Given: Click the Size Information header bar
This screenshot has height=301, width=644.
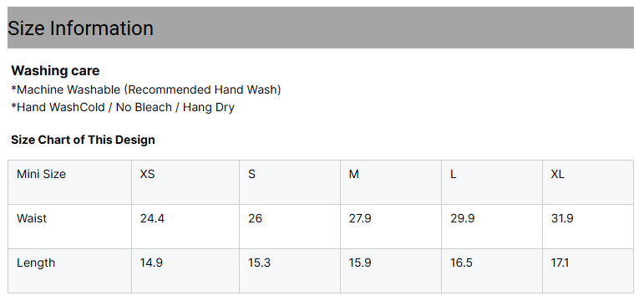Looking at the screenshot, I should click(321, 28).
